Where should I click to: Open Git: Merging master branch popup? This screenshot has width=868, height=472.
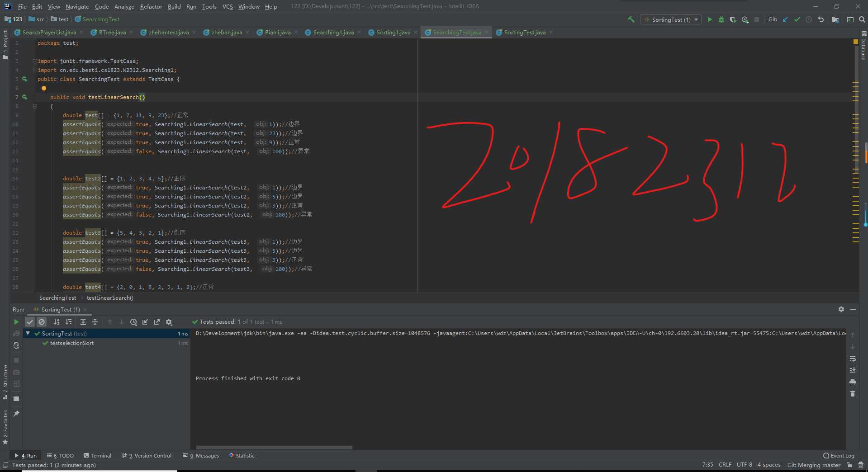(x=814, y=465)
